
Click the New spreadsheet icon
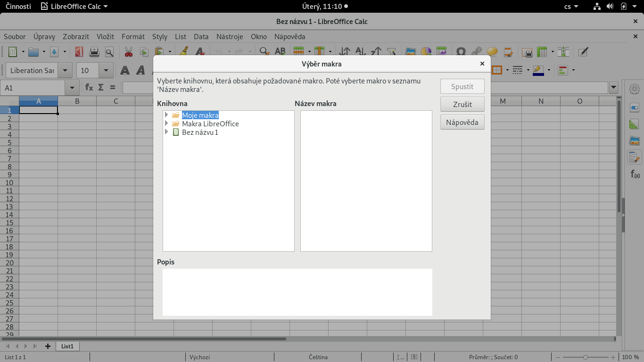click(13, 52)
